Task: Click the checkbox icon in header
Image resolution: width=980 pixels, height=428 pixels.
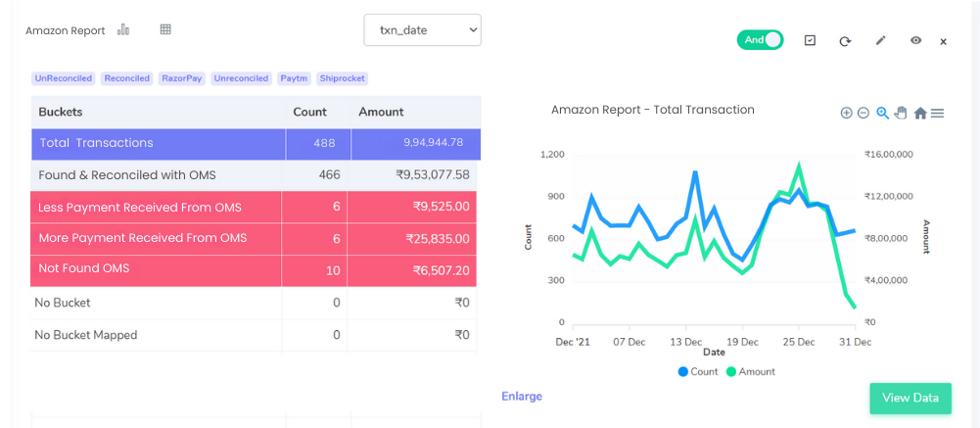Action: coord(810,40)
